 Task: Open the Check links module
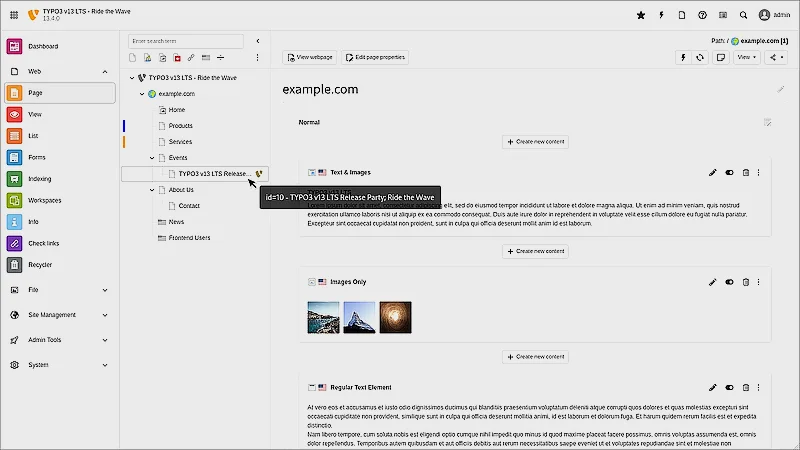43,243
